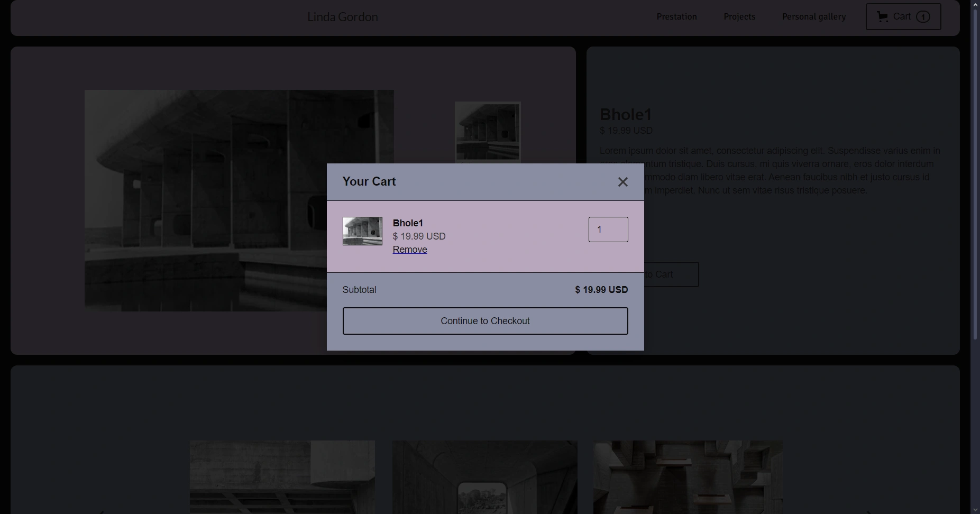980x514 pixels.
Task: Click the Bhole1 thumbnail in cart
Action: point(362,231)
